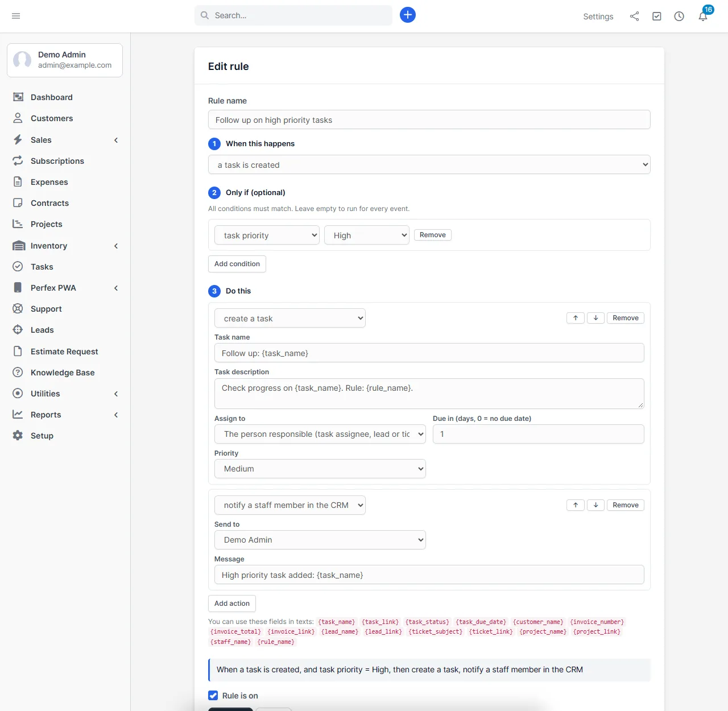
Task: Remove the create a task action
Action: (626, 318)
